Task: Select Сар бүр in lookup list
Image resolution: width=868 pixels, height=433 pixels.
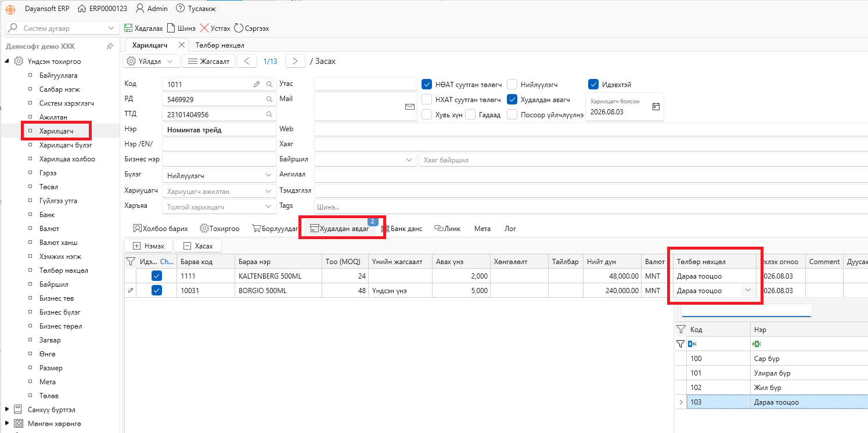Action: click(766, 359)
